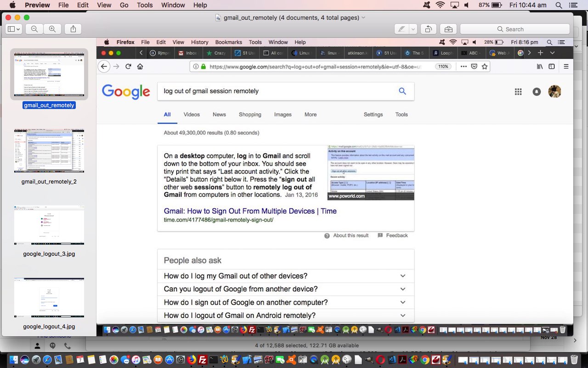Open the Firefox list-all-tabs dropdown in screenshot
This screenshot has width=588, height=368.
(552, 53)
